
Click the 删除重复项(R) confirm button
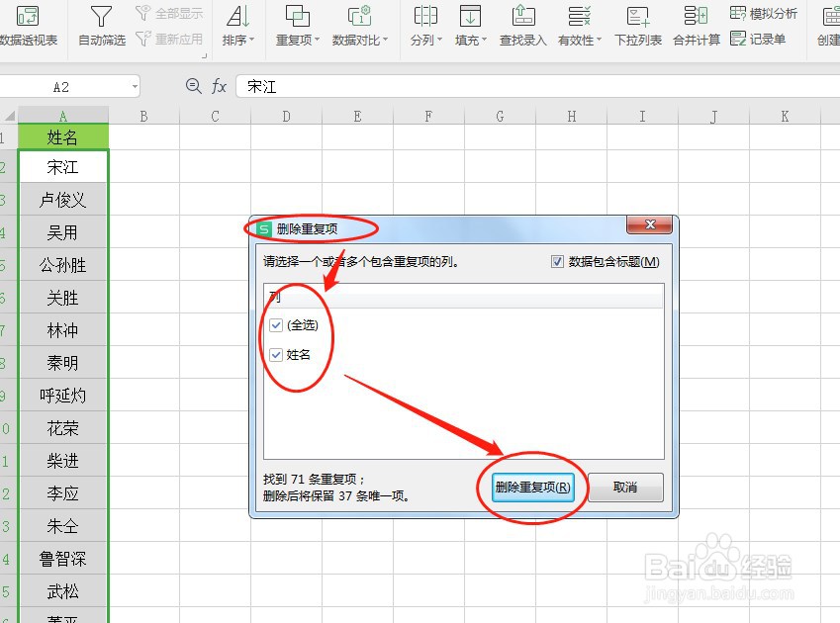532,487
